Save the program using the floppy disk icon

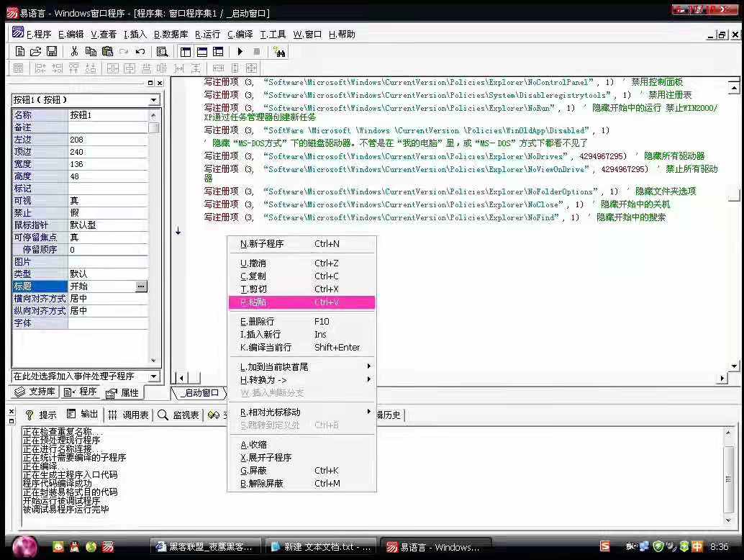[51, 52]
